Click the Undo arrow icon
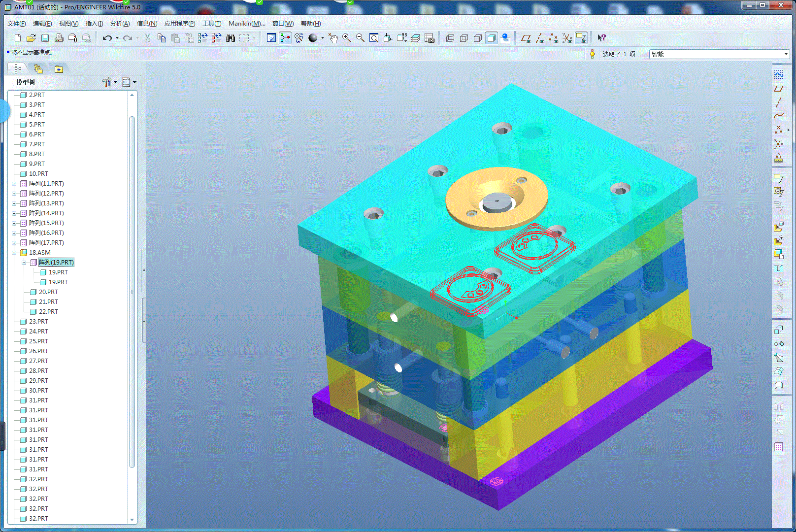Screen dimensions: 796x532 (107, 38)
